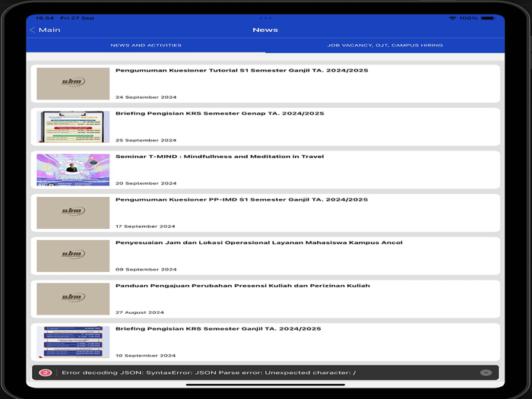The width and height of the screenshot is (532, 399).
Task: Open Briefing Pengisian KRS Semester Ganjil article
Action: pos(265,342)
